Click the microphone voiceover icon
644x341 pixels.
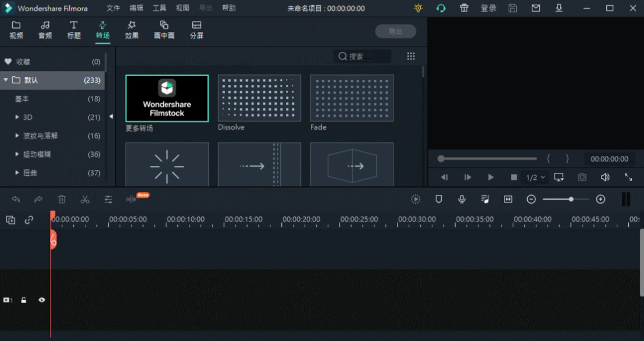461,199
